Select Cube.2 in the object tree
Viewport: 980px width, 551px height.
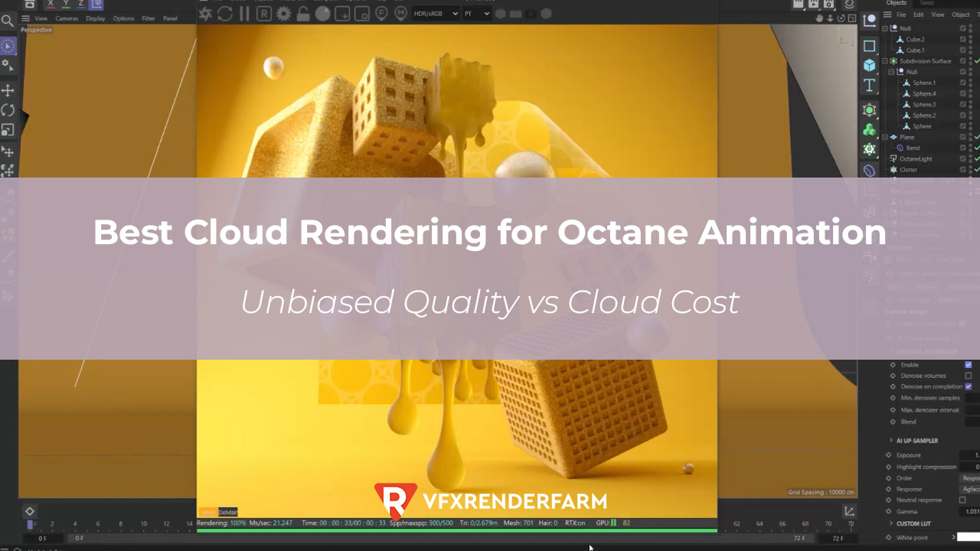click(x=915, y=39)
